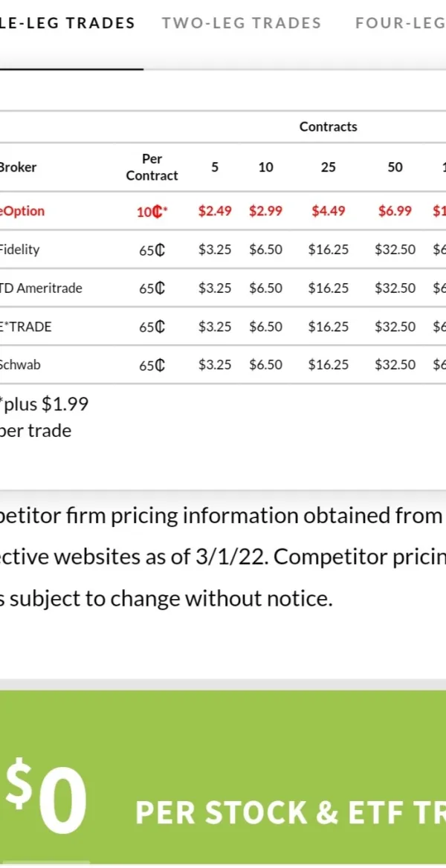This screenshot has width=446, height=868.
Task: Select the Single-Leg Trades tab
Action: (67, 23)
